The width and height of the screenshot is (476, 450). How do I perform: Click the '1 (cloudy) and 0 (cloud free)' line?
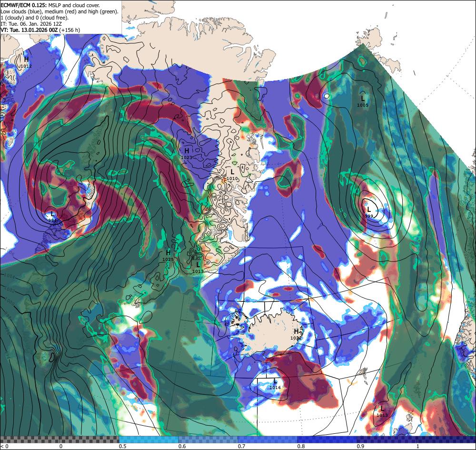[35, 18]
